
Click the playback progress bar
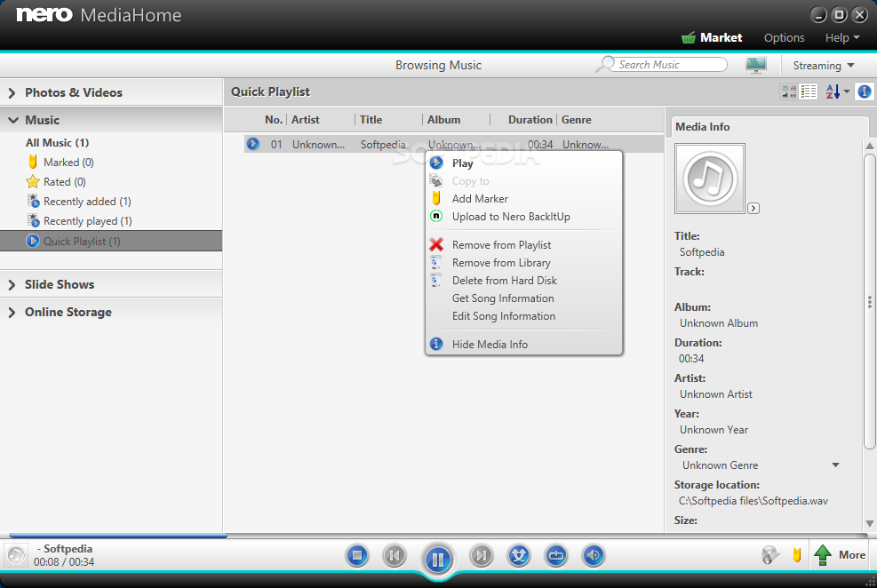pyautogui.click(x=438, y=536)
